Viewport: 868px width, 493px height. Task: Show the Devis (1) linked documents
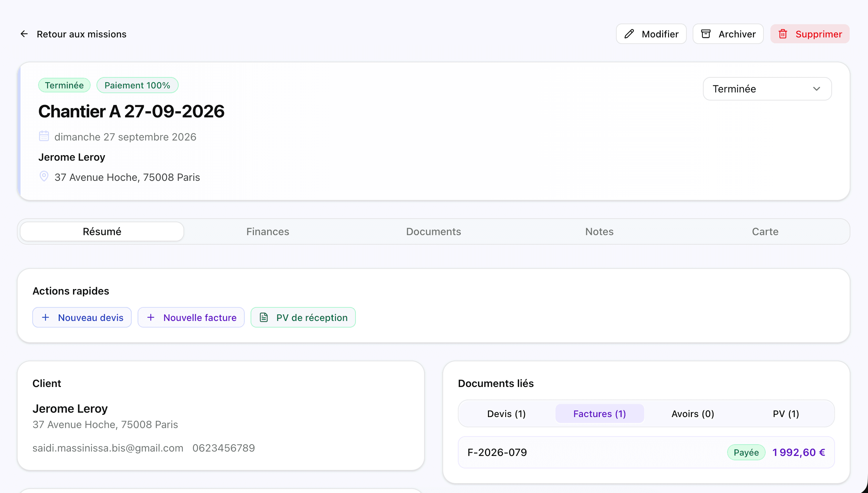(507, 414)
